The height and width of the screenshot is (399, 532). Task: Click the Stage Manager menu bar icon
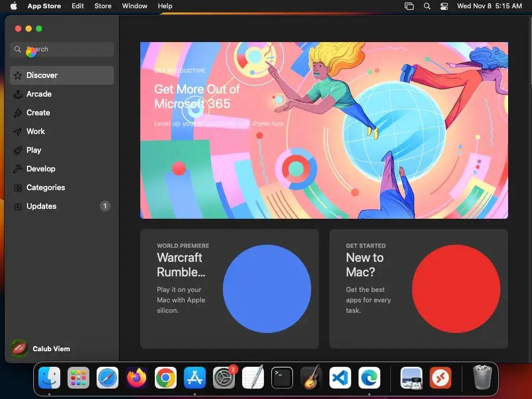point(409,6)
